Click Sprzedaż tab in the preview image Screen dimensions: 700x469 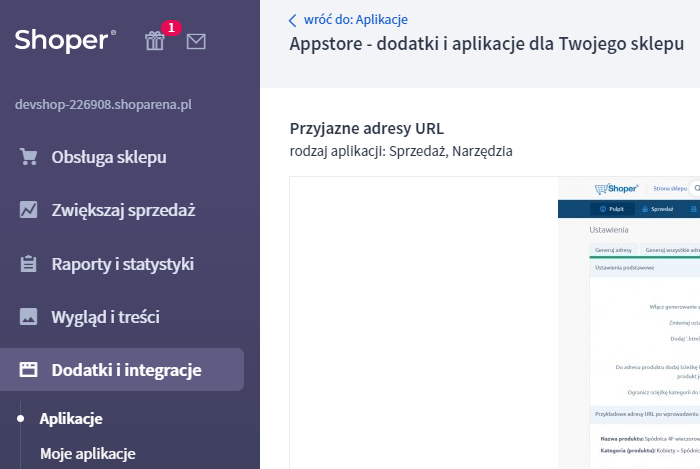point(658,209)
